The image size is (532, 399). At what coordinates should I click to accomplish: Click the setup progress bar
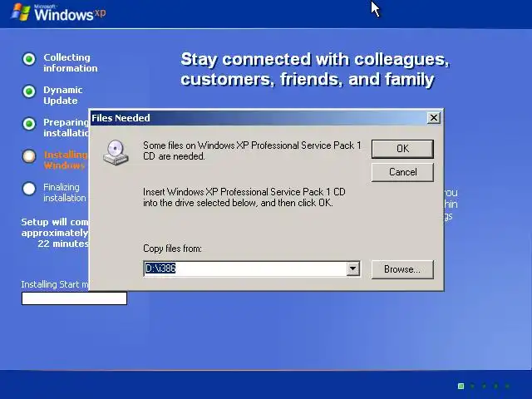74,298
